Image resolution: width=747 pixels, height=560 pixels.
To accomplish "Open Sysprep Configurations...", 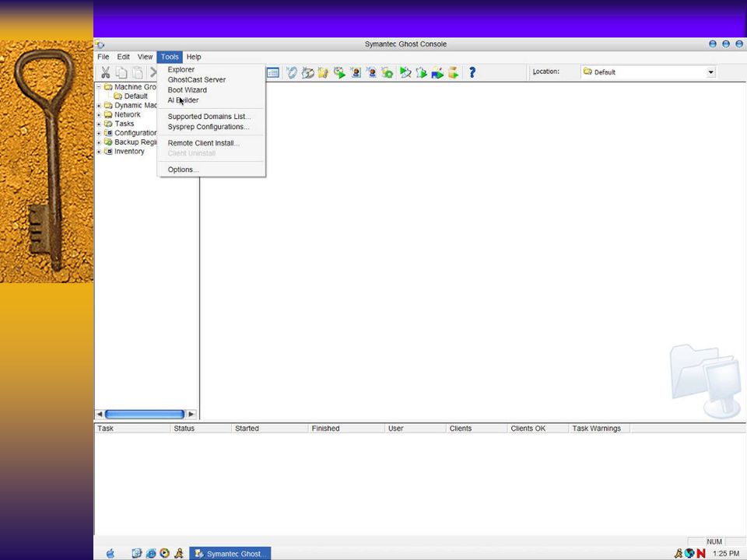I will pos(212,127).
